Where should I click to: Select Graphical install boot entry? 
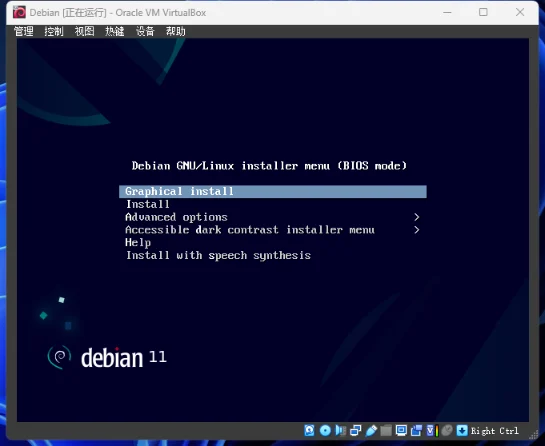click(x=273, y=192)
